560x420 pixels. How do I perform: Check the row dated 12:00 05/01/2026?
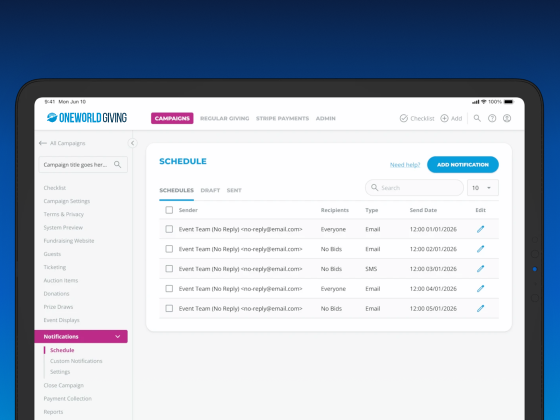169,309
